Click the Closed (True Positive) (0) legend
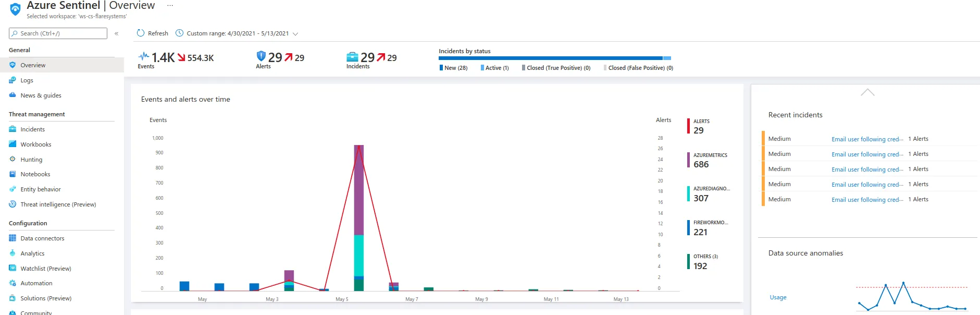Viewport: 980px width, 315px height. pos(556,68)
